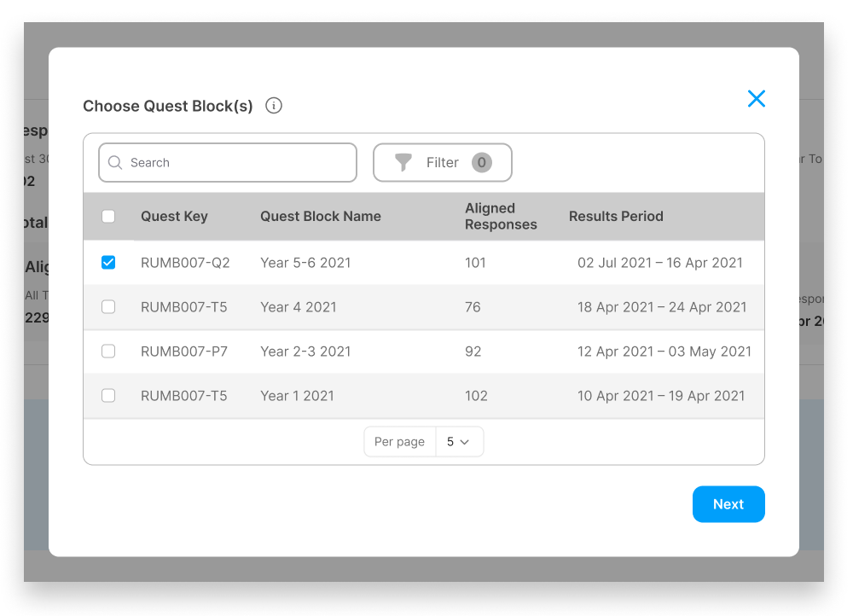
Task: Click the funnel icon inside the Filter button
Action: pos(403,162)
